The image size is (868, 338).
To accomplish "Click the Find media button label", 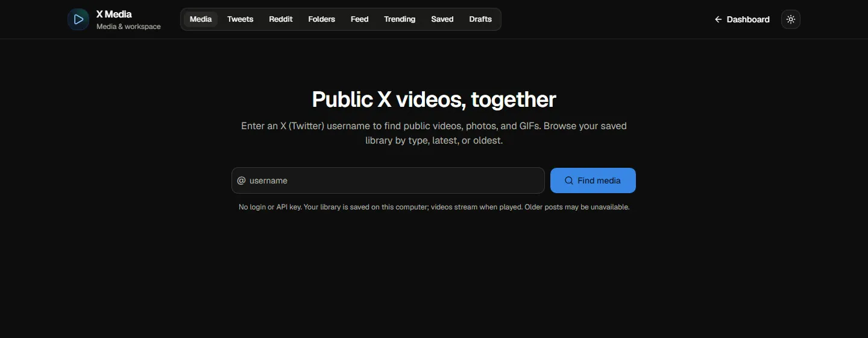I will 599,180.
